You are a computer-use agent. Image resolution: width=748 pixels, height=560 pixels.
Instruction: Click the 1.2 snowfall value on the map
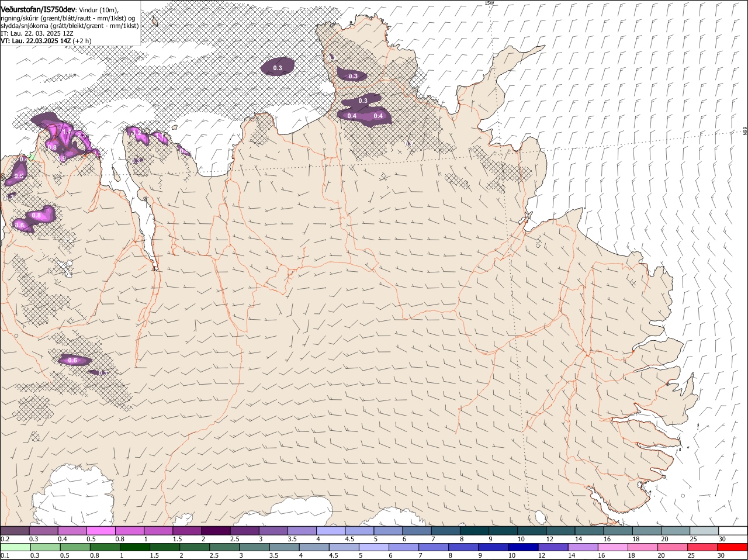(x=137, y=133)
